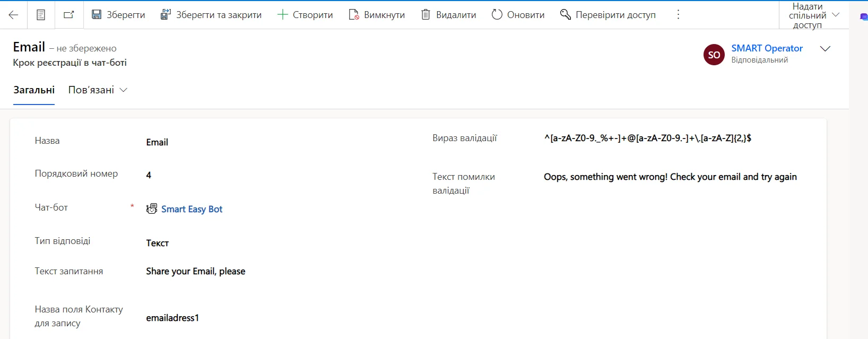Click Надати спільний доступ button
The image size is (868, 339).
(808, 15)
